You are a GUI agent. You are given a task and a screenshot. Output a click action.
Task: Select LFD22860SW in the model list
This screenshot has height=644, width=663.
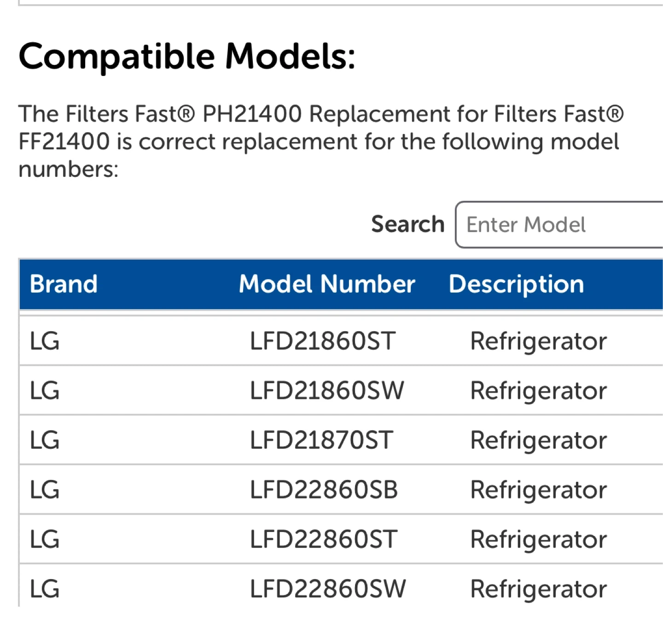[x=327, y=589]
